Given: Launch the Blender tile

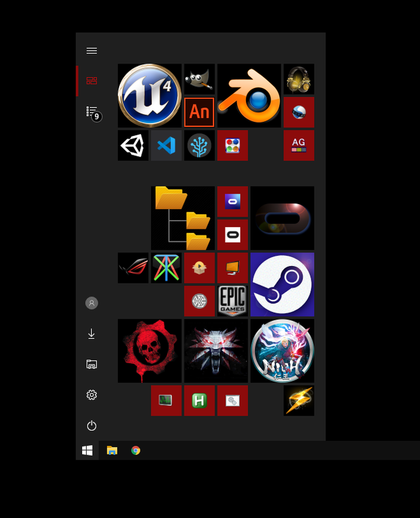Looking at the screenshot, I should coord(249,95).
